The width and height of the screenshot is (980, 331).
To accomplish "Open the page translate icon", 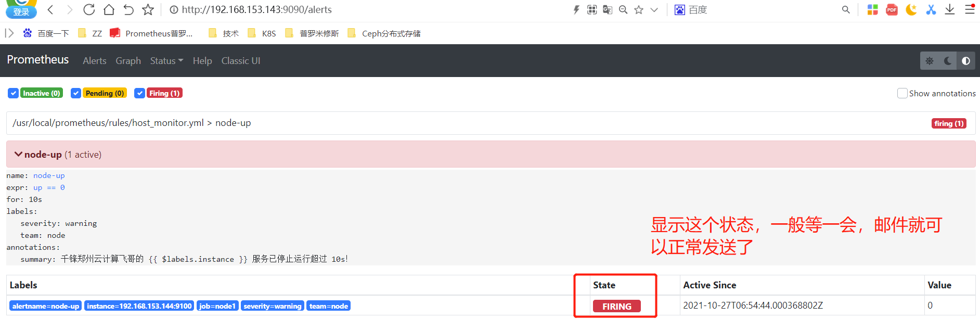I will (x=608, y=9).
